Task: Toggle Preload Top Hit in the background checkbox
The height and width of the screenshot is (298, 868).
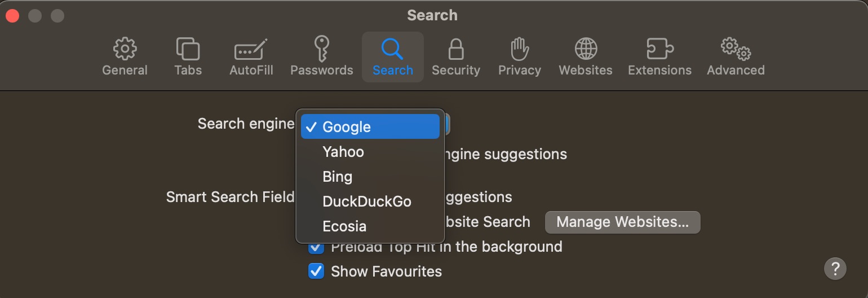Action: [x=316, y=247]
